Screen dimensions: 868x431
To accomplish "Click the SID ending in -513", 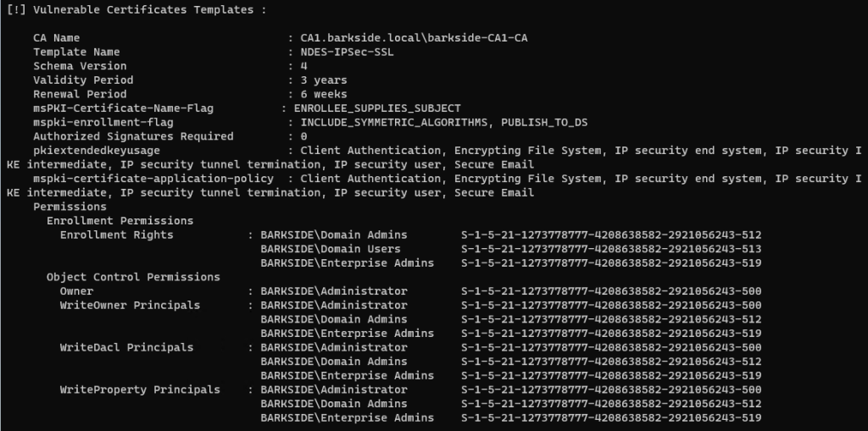I will pyautogui.click(x=610, y=249).
